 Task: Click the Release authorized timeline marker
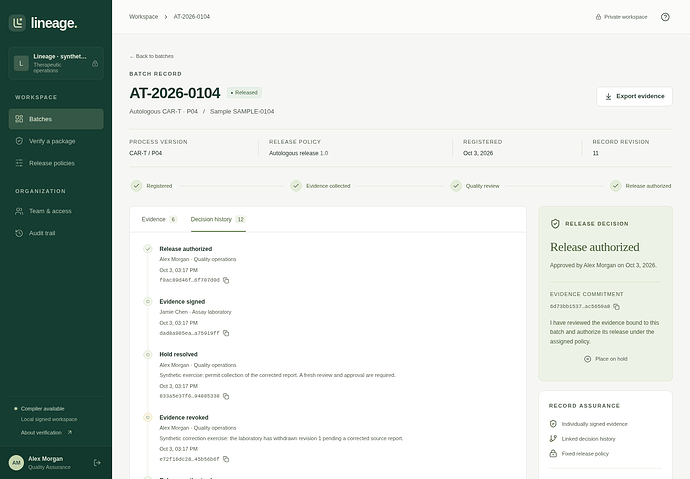point(148,249)
